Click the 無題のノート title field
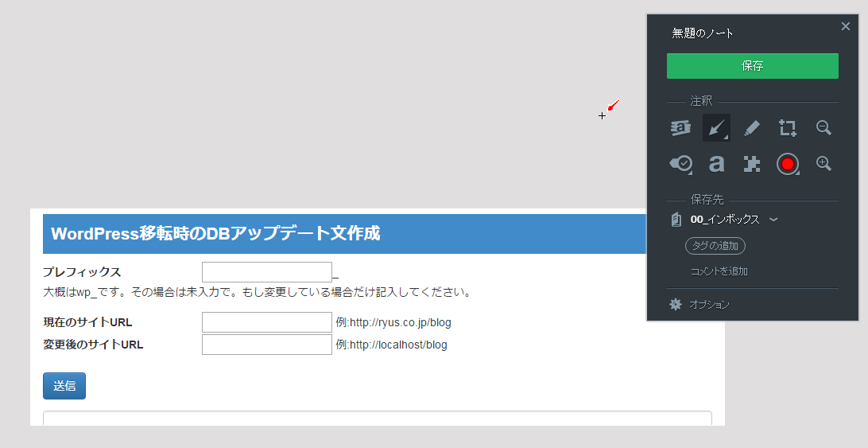The image size is (868, 448). pyautogui.click(x=703, y=33)
